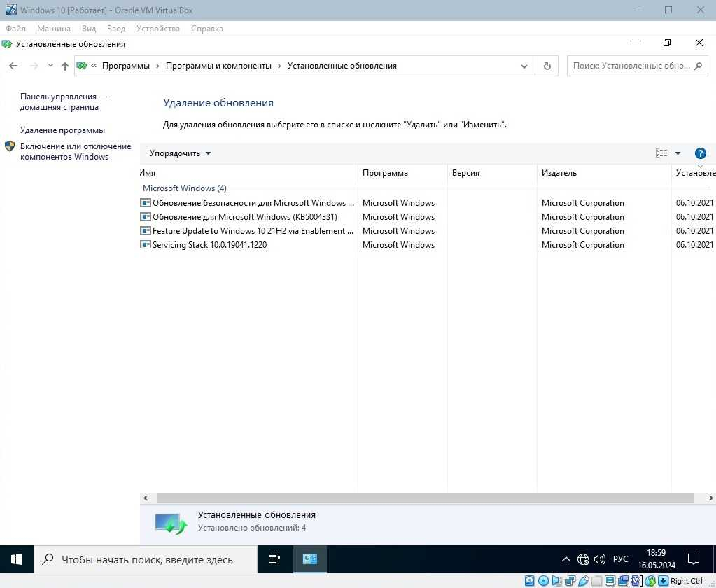716x588 pixels.
Task: Open the VirtualBox Устройства menu
Action: [x=158, y=29]
